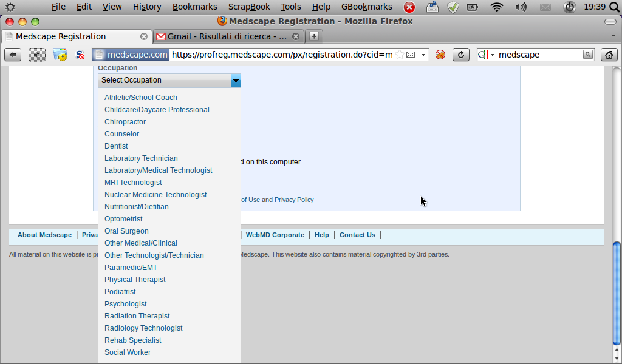Select Nutritionist/Dietitian occupation
Screen dimensions: 622x364
137,207
